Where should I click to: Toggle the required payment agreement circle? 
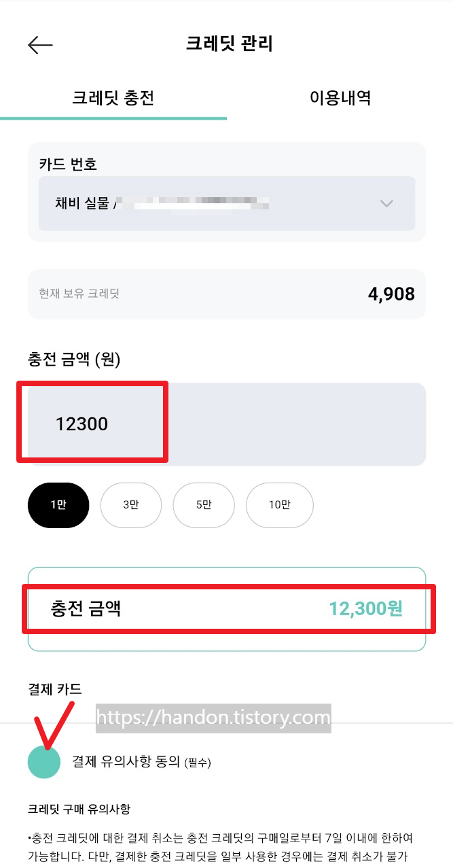pos(43,763)
